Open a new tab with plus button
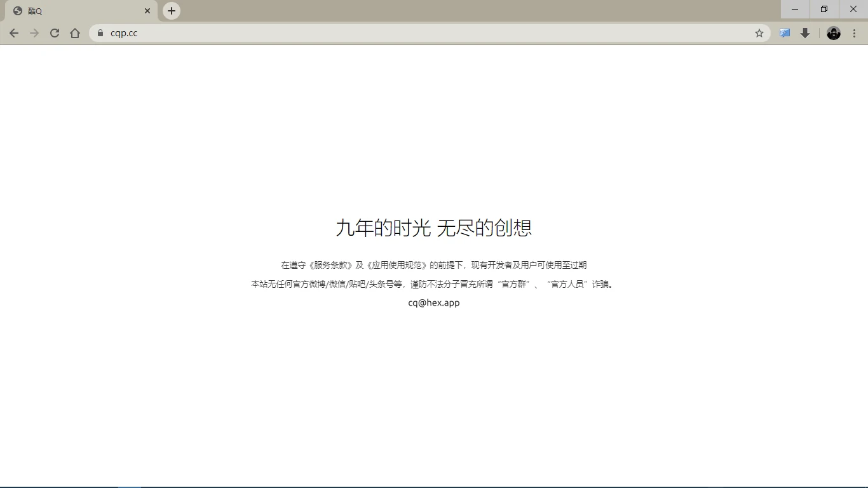This screenshot has height=488, width=868. tap(172, 11)
